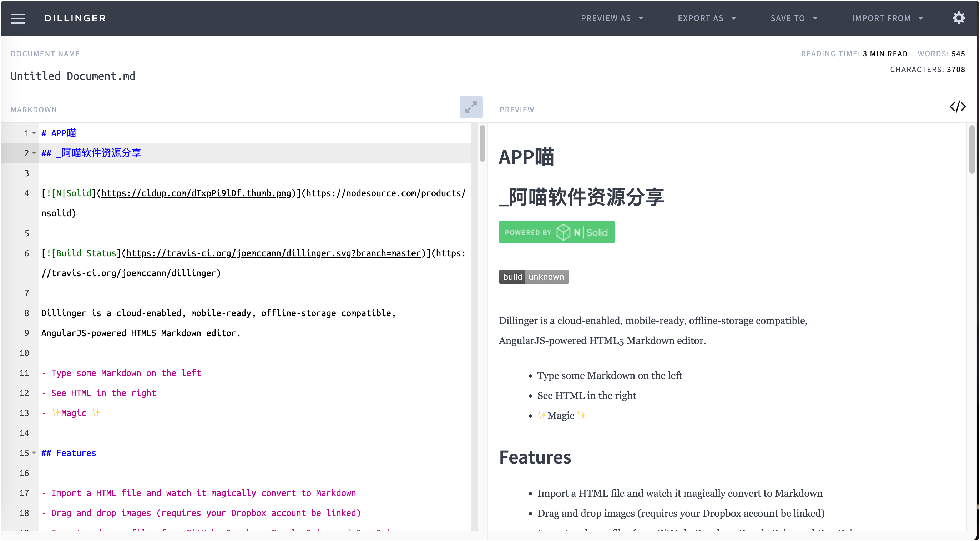Click the '## _阿喵软件资源分享' editor line

[91, 153]
